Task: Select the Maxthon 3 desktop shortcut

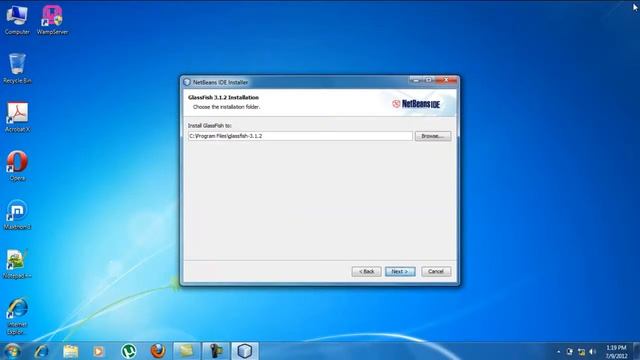Action: pos(17,215)
